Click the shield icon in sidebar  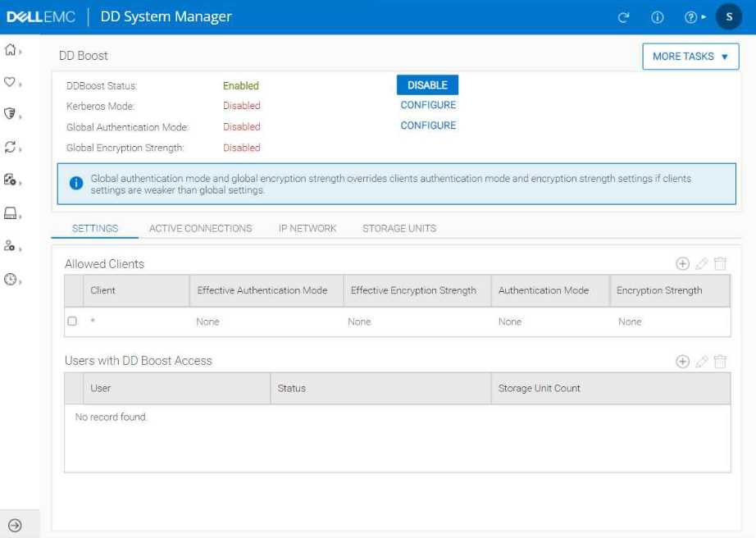[x=11, y=114]
